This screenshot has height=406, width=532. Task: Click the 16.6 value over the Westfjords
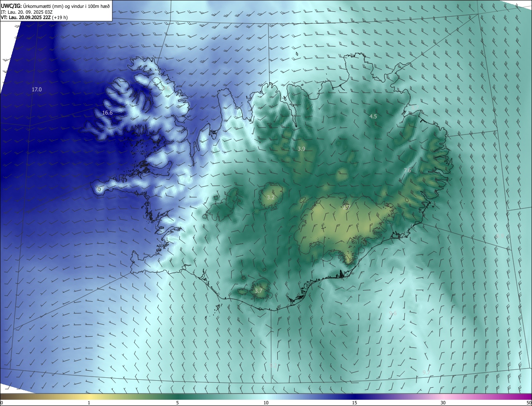click(x=107, y=113)
